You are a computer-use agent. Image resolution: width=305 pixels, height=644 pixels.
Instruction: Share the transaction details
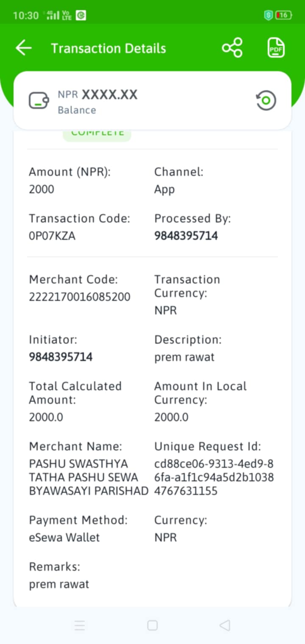[x=232, y=47]
